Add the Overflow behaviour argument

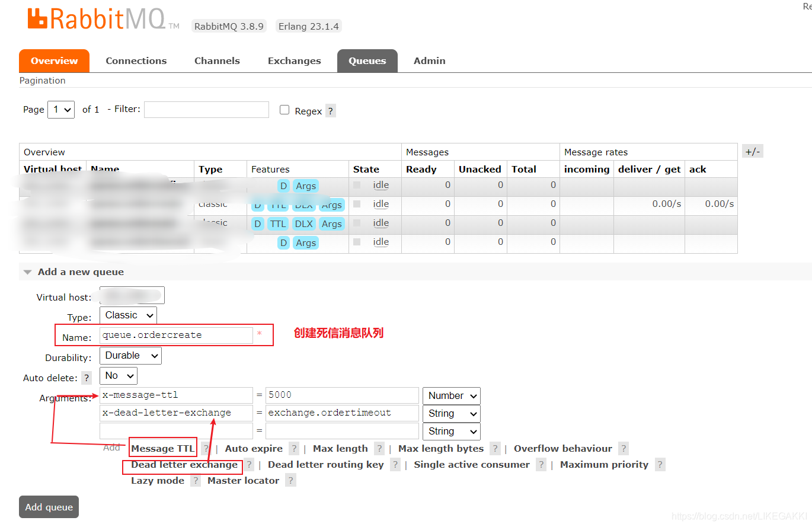[563, 449]
